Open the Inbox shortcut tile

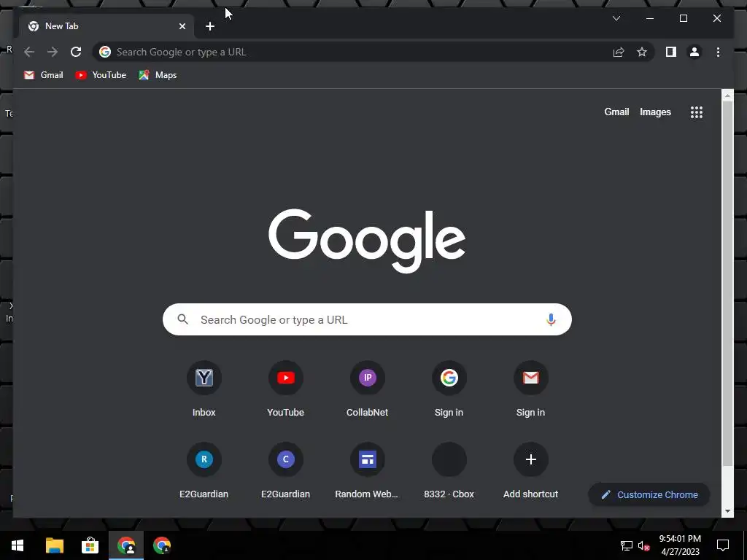[x=204, y=389]
